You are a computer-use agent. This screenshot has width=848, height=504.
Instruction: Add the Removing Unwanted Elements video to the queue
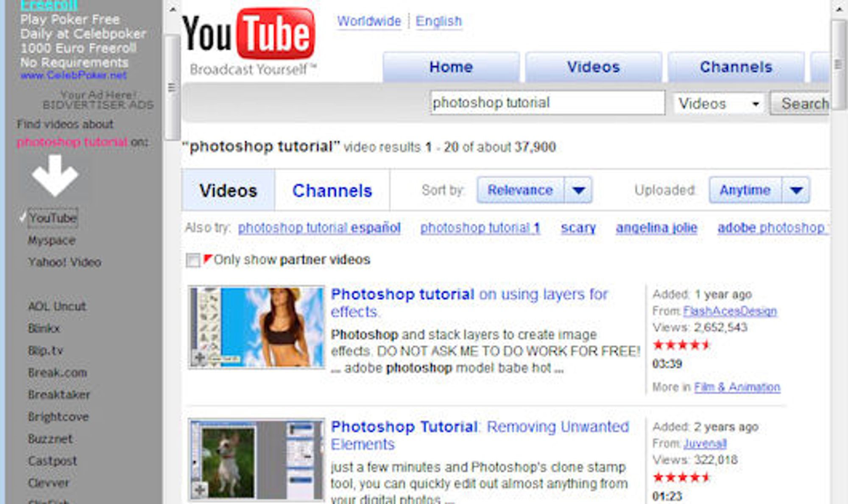[199, 490]
